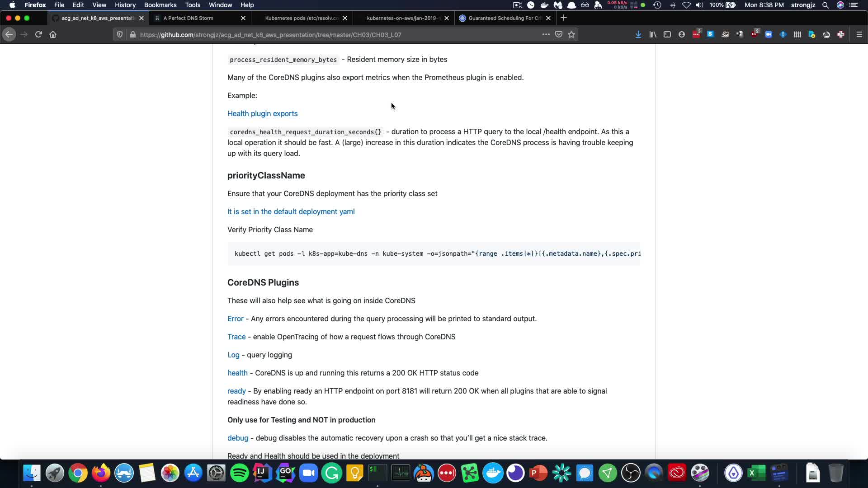Open page actions three-dot menu
Screen dimensions: 868x488
click(x=546, y=34)
